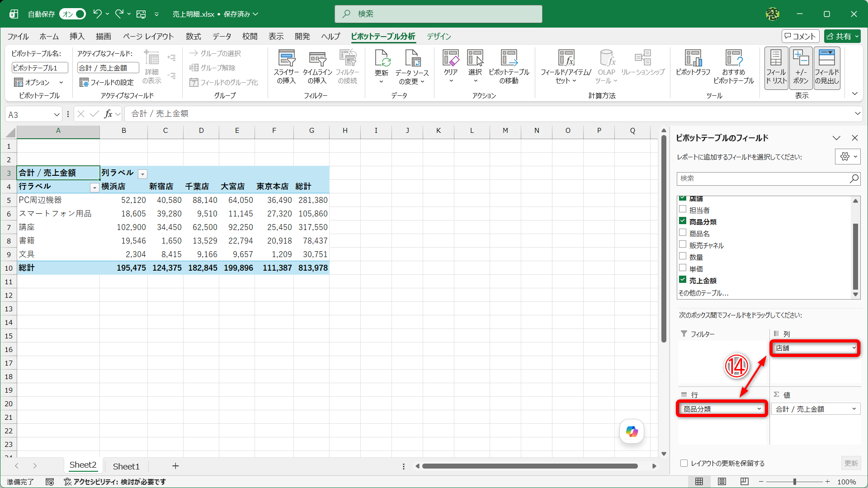Image resolution: width=868 pixels, height=488 pixels.
Task: Switch to Page Break Preview icon
Action: (x=745, y=482)
